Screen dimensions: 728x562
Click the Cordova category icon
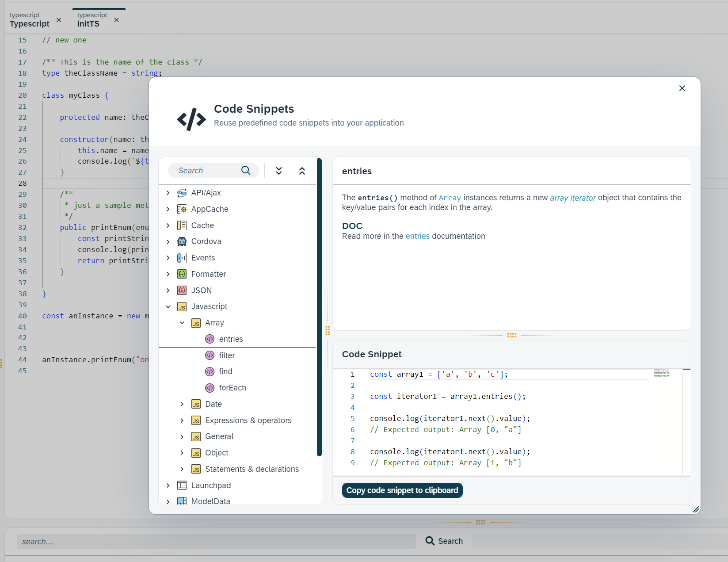(x=182, y=241)
